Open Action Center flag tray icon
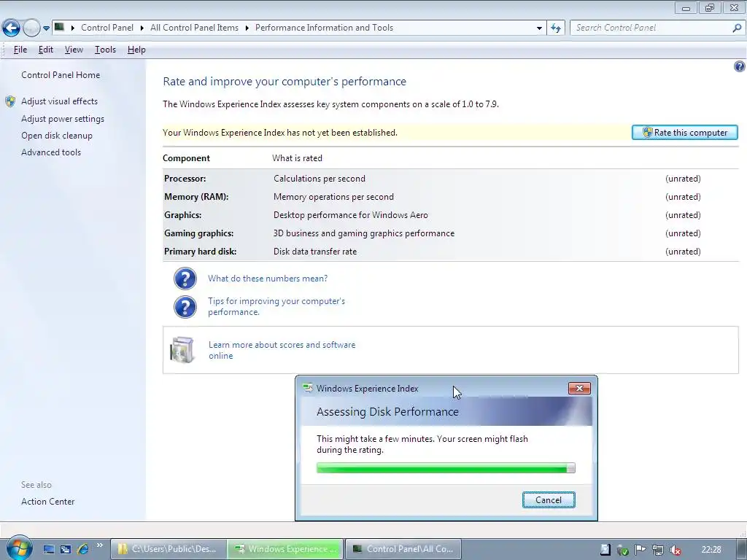The height and width of the screenshot is (560, 747). 640,550
